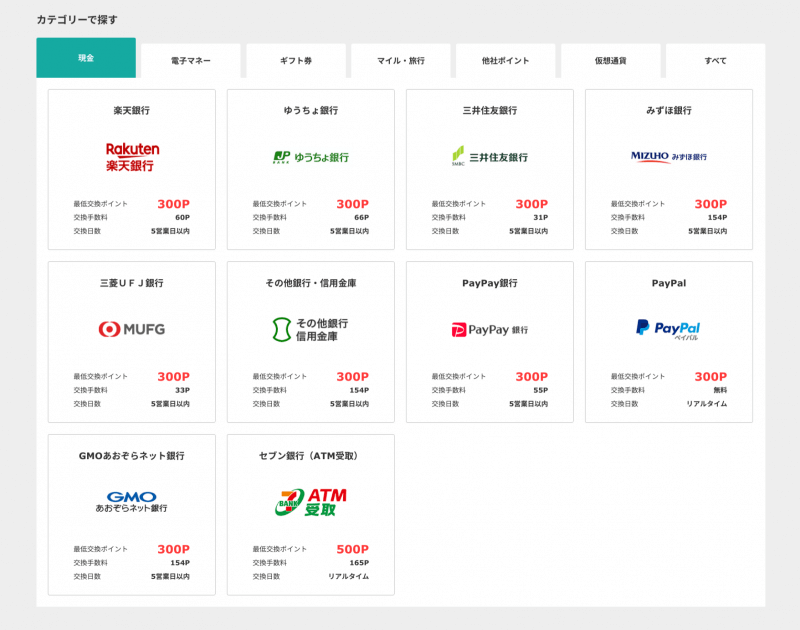Click the 31P fee in 三井住友銀行 card

(541, 217)
